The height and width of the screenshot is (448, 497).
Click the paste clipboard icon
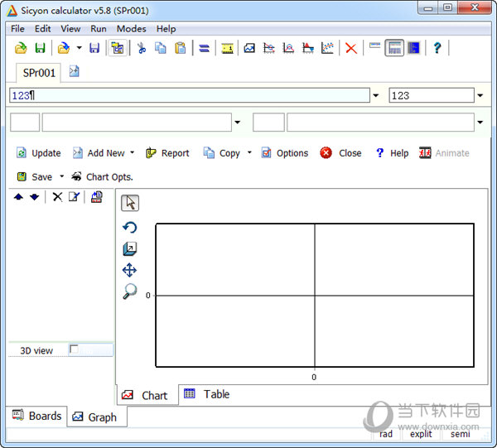[x=181, y=48]
